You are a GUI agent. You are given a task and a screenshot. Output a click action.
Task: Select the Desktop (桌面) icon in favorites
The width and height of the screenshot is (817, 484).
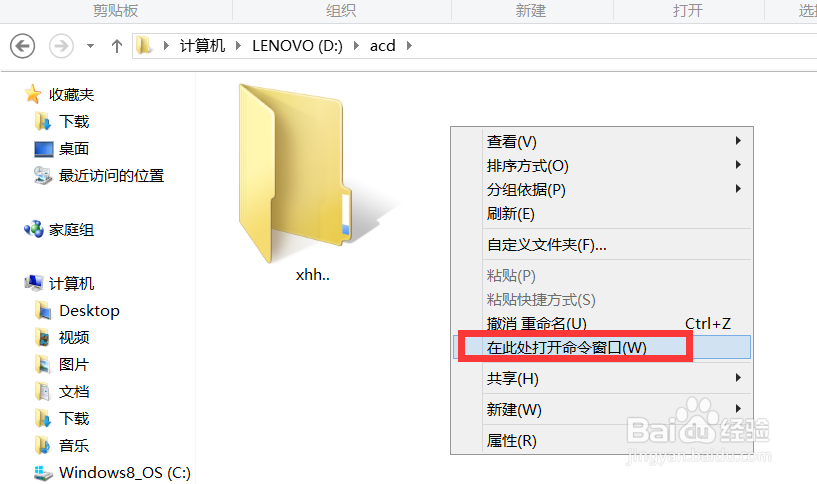coord(44,149)
